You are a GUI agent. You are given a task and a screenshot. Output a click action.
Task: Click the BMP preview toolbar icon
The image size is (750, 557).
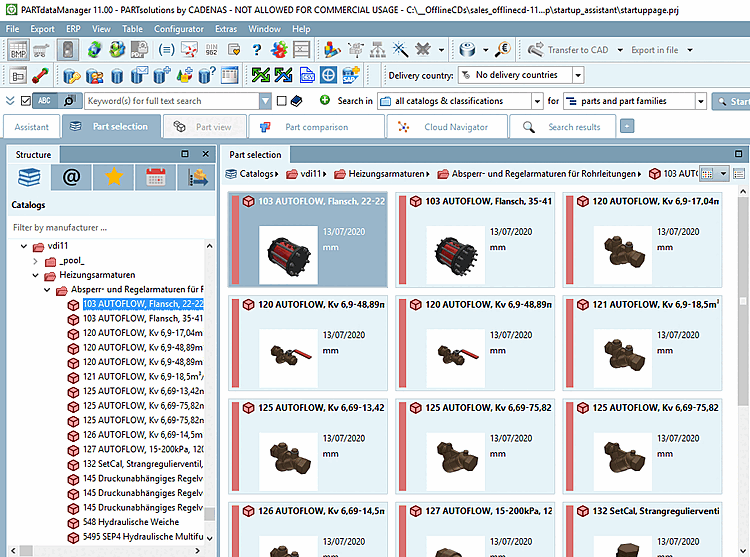pos(19,49)
